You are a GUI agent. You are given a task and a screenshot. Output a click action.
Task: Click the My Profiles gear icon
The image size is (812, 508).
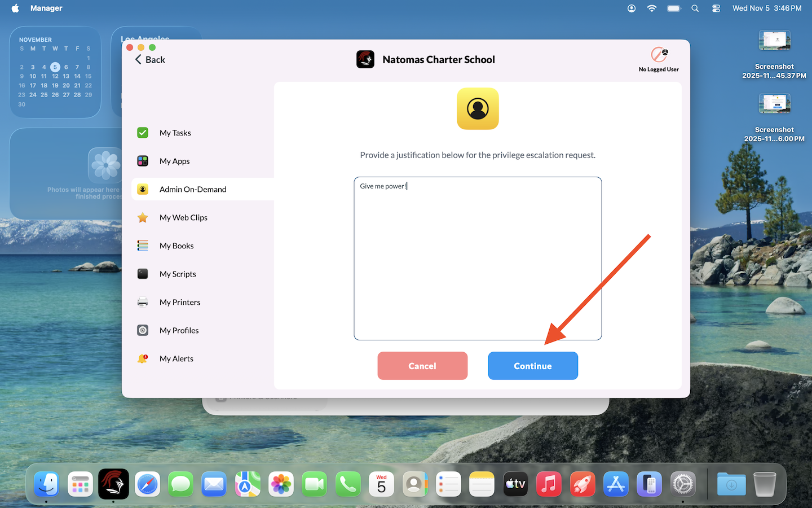(x=143, y=330)
